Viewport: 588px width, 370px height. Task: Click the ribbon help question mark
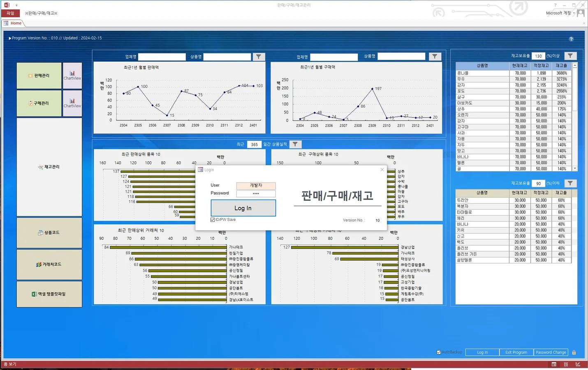pos(555,5)
